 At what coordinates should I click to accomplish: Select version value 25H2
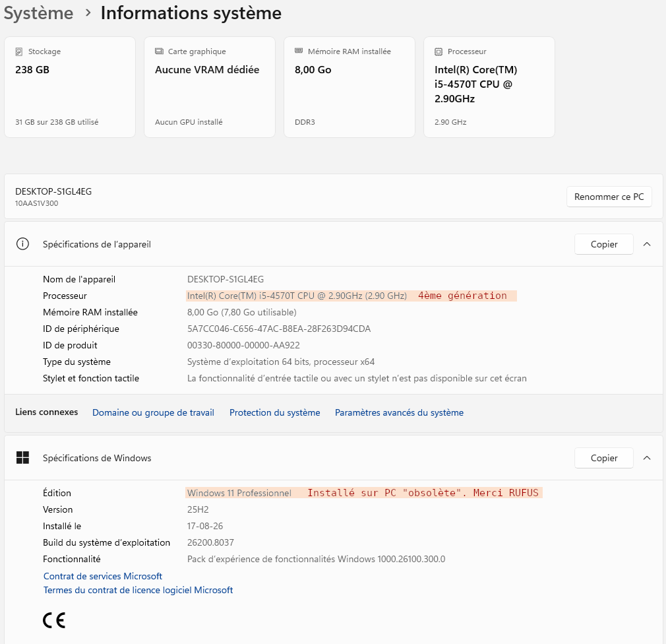(198, 509)
